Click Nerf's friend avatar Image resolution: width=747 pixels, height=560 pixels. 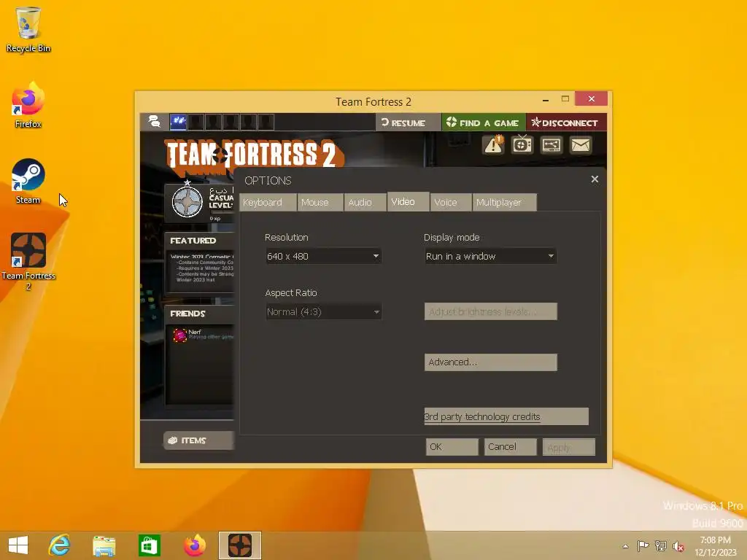(x=179, y=335)
